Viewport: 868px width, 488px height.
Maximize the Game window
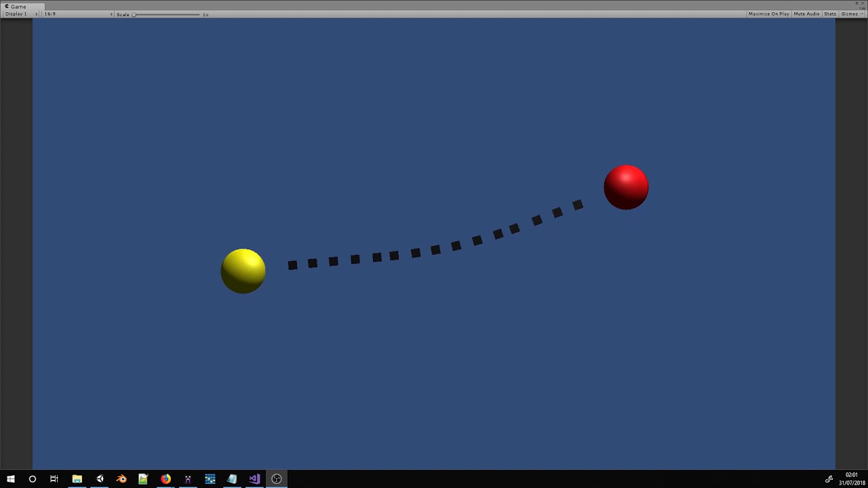point(857,3)
